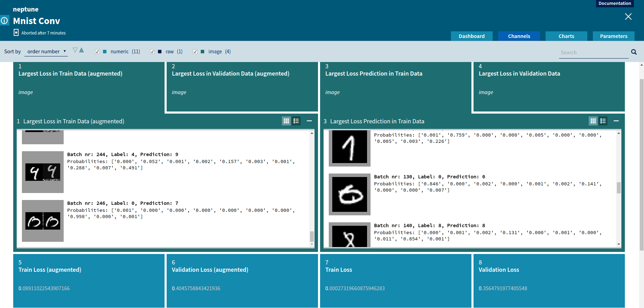Switch Train Data (augmented) panel to list view
This screenshot has height=308, width=644.
click(x=296, y=121)
